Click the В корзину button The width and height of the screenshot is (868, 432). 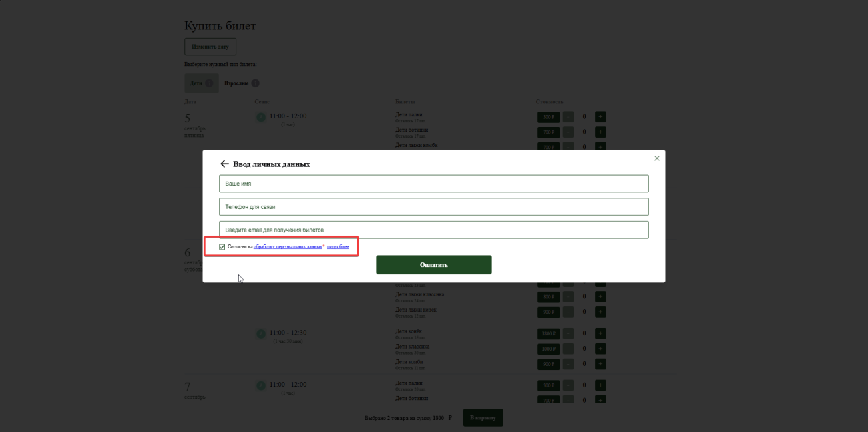(x=483, y=418)
